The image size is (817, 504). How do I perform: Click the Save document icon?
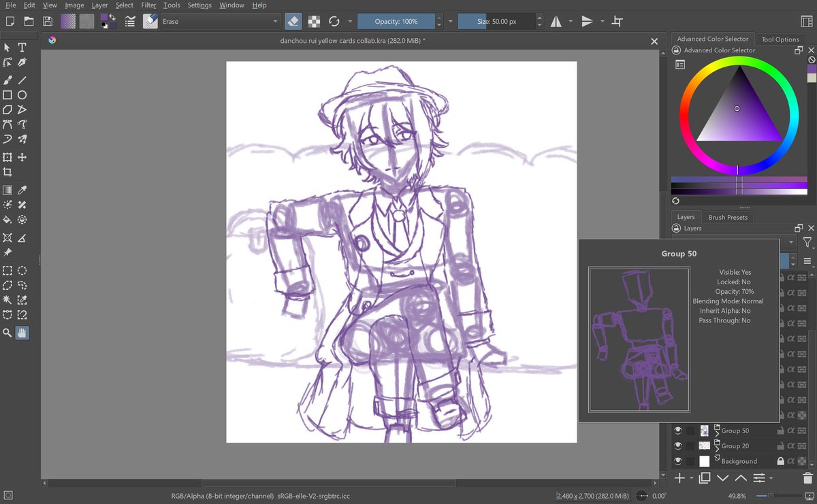point(47,22)
